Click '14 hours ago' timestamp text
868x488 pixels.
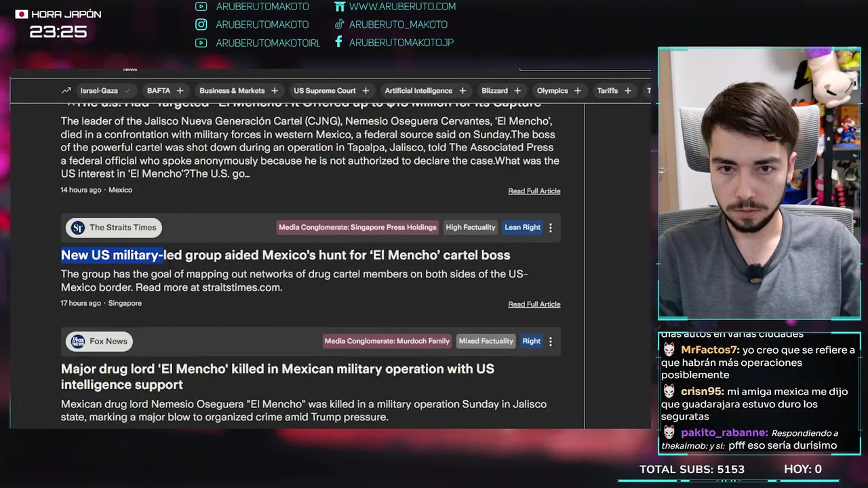(x=81, y=190)
